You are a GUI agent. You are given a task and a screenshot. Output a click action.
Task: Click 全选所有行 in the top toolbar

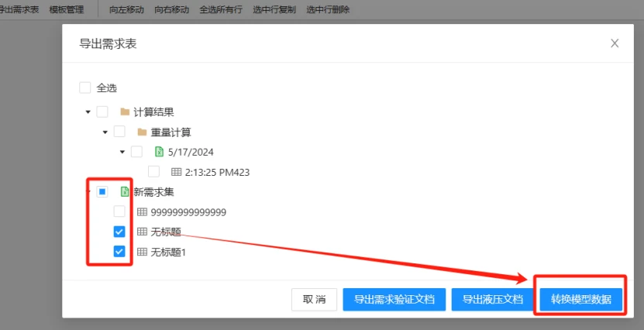[x=221, y=9]
